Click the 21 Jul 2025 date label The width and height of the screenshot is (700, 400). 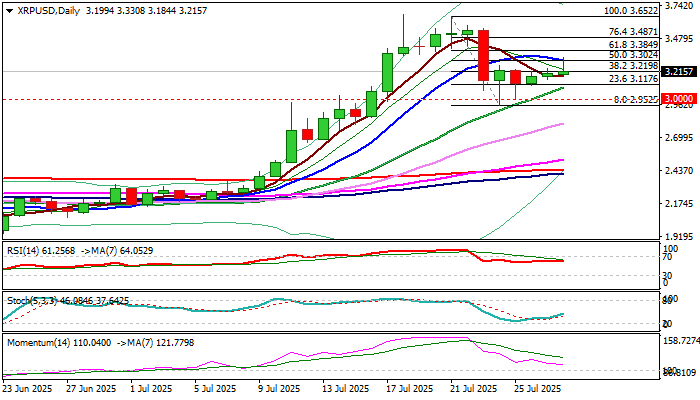click(x=473, y=388)
